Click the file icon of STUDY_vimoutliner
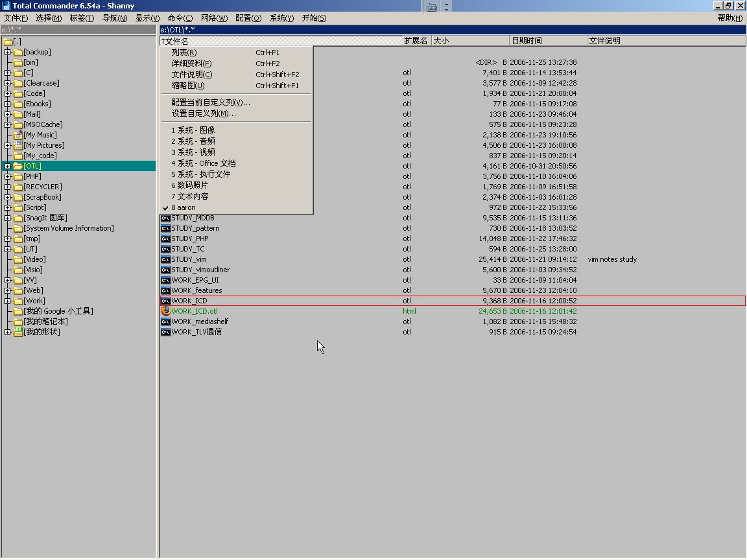Image resolution: width=747 pixels, height=560 pixels. pyautogui.click(x=165, y=270)
